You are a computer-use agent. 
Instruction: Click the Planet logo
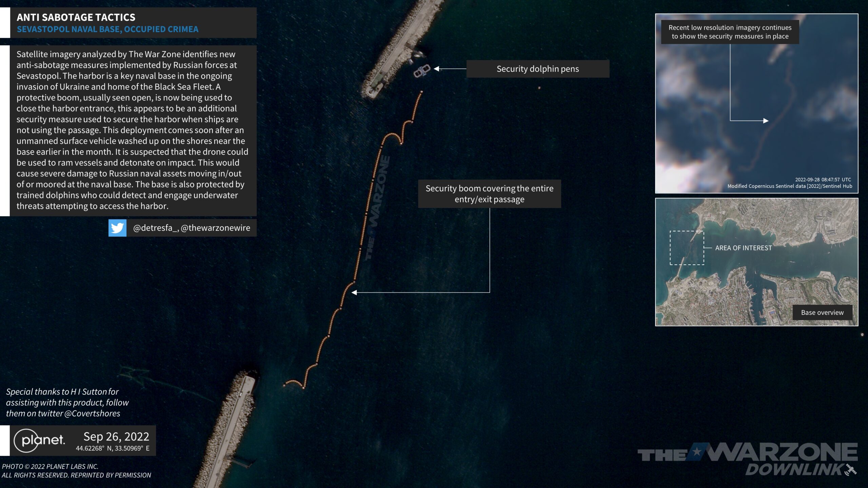click(x=40, y=440)
